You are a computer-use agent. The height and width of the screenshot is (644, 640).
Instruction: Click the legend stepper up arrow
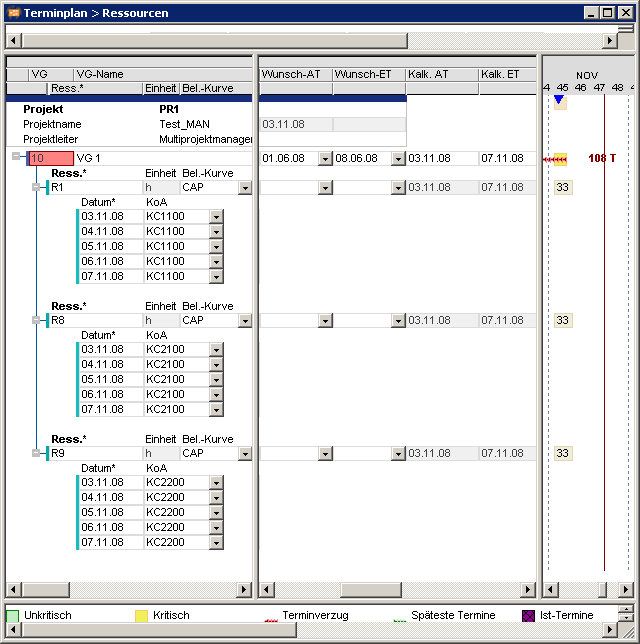pos(626,610)
